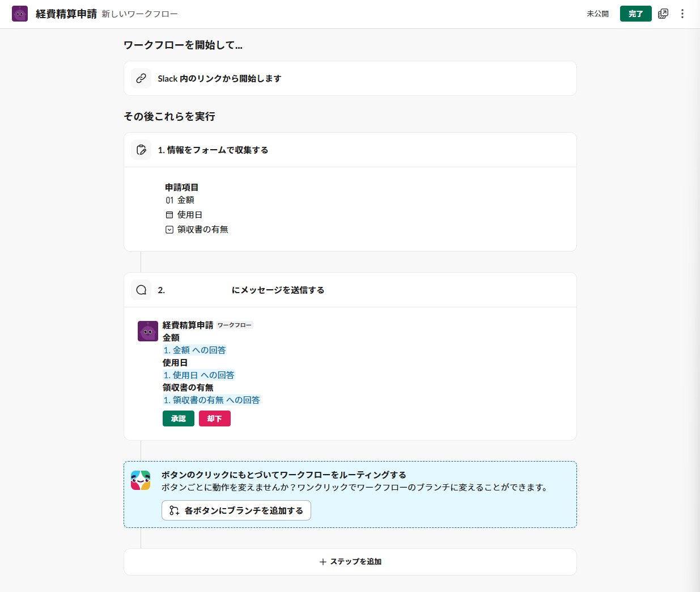Viewport: 700px width, 592px height.
Task: Click the 1. 領収書の有無 への回答 variable
Action: [x=211, y=400]
